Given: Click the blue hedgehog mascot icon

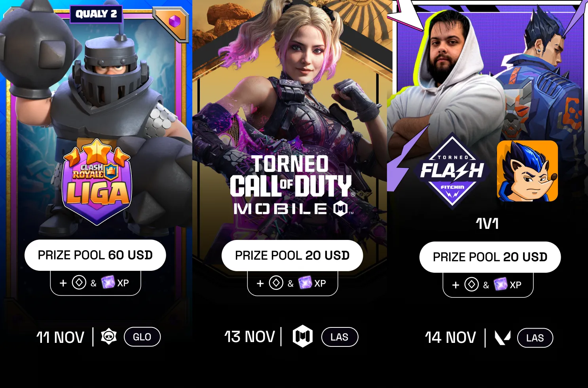Looking at the screenshot, I should click(527, 171).
